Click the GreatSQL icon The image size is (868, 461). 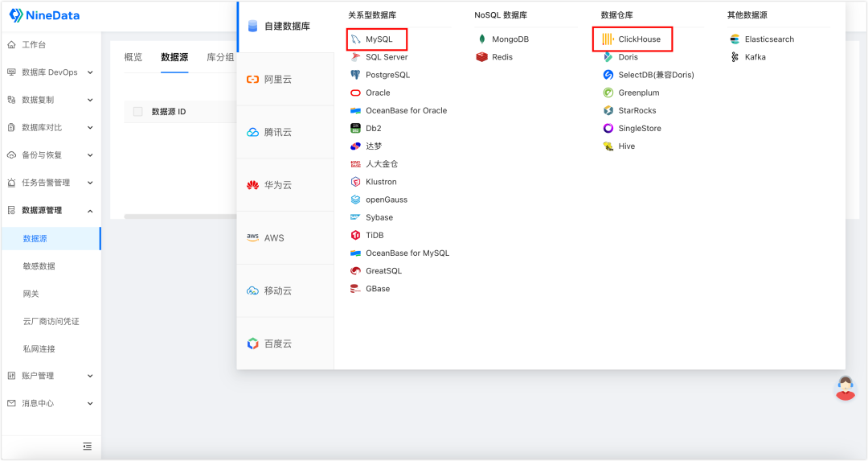tap(355, 271)
